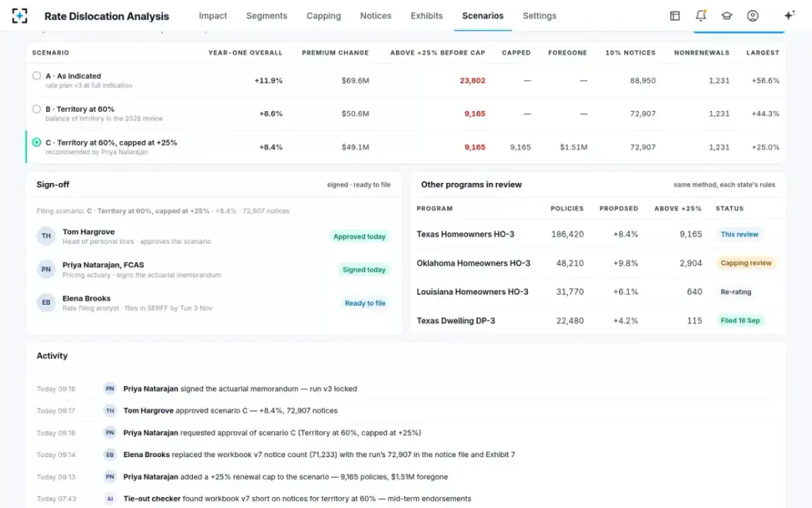Image resolution: width=812 pixels, height=508 pixels.
Task: Click the $50.6M premium change value
Action: 355,114
